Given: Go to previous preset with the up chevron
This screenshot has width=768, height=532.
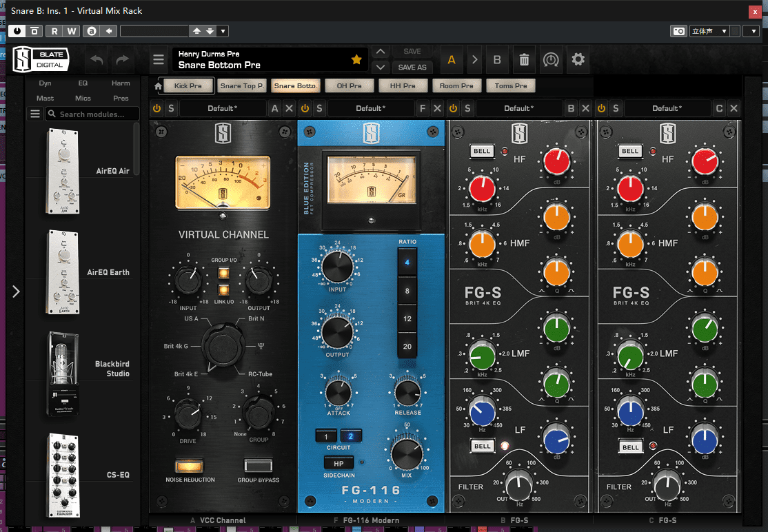Looking at the screenshot, I should coord(381,52).
